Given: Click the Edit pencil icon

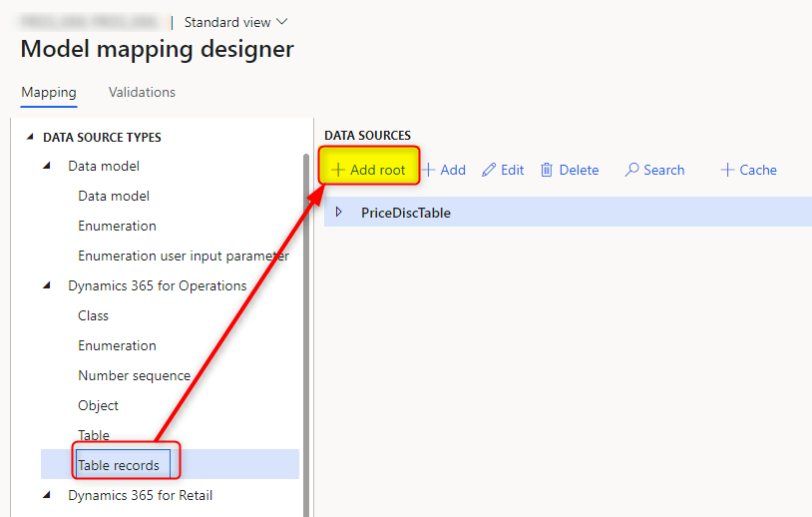Looking at the screenshot, I should click(x=489, y=170).
